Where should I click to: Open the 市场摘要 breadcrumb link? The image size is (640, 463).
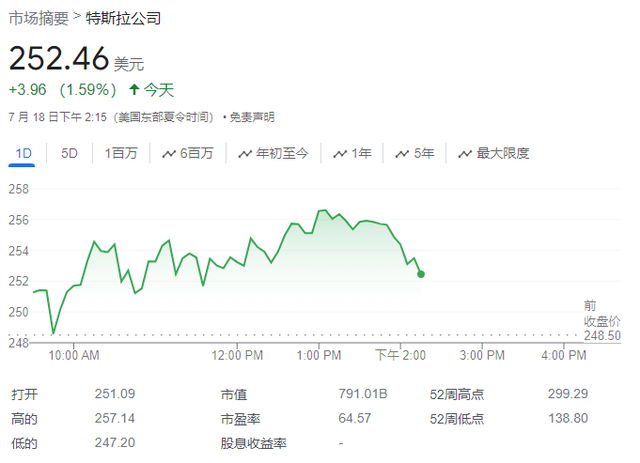tap(38, 18)
